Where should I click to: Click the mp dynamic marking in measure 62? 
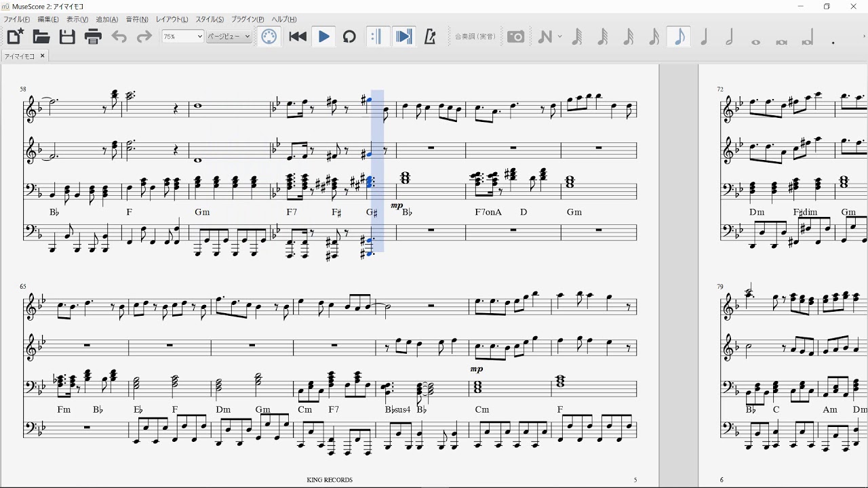pyautogui.click(x=397, y=205)
